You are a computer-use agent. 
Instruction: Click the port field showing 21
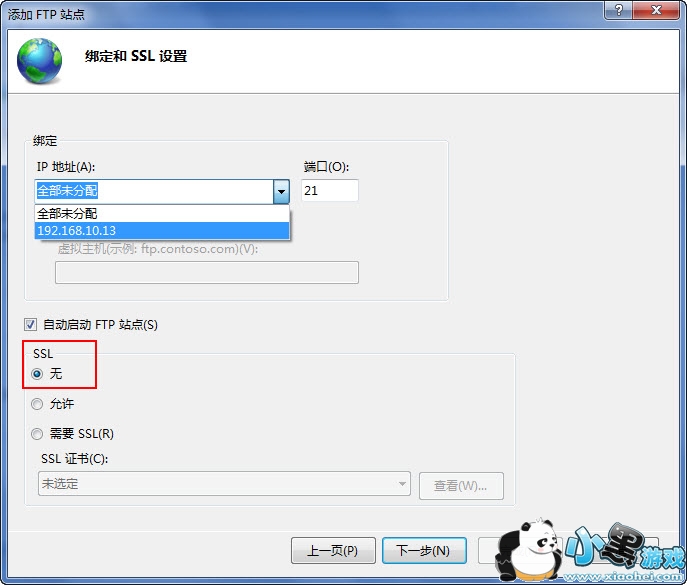330,191
